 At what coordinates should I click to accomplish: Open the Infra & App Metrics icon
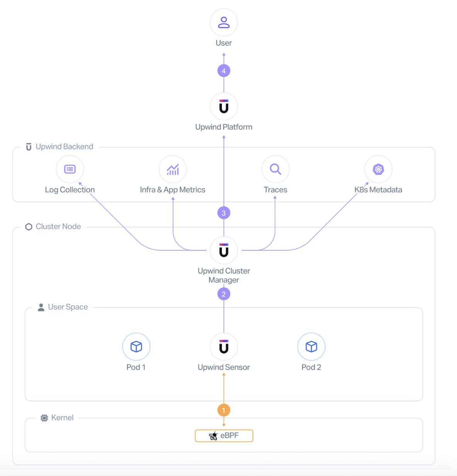(173, 169)
